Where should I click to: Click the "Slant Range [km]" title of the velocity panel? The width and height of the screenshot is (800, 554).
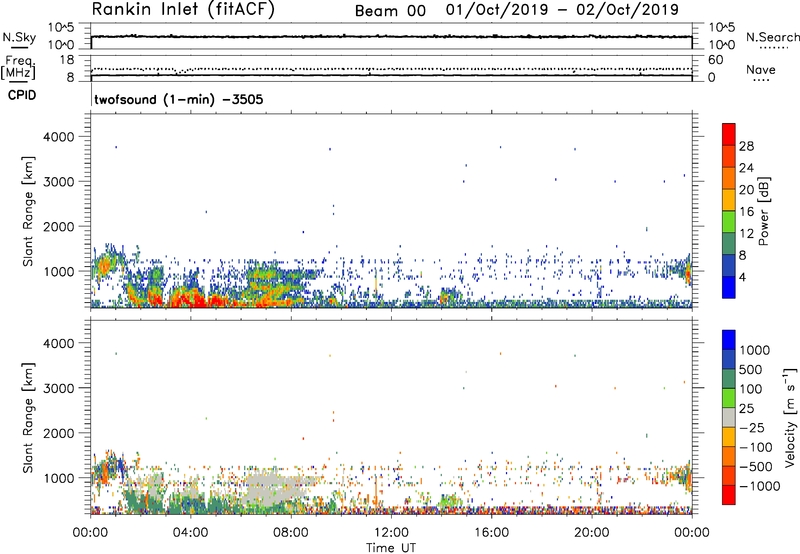point(28,418)
